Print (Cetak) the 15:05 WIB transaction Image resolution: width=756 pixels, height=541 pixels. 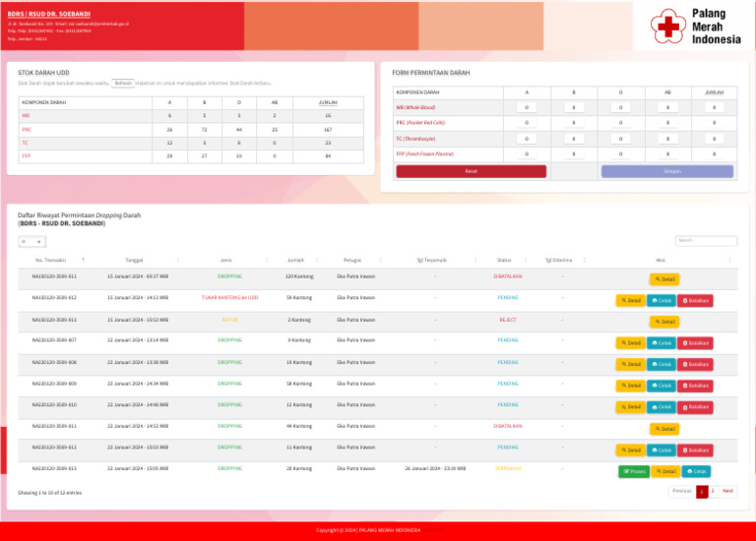tap(696, 471)
